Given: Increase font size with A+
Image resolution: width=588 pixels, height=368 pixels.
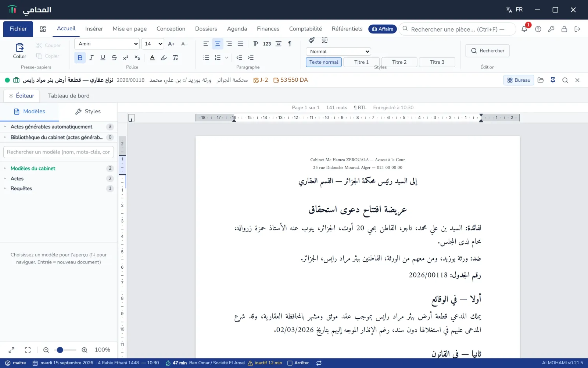Looking at the screenshot, I should pyautogui.click(x=171, y=44).
